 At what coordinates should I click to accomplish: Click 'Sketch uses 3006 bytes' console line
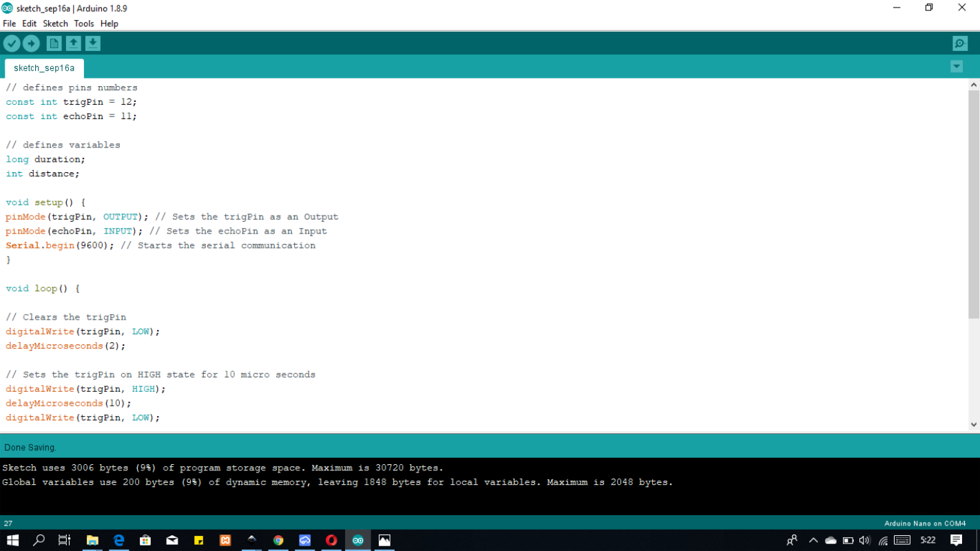[223, 468]
